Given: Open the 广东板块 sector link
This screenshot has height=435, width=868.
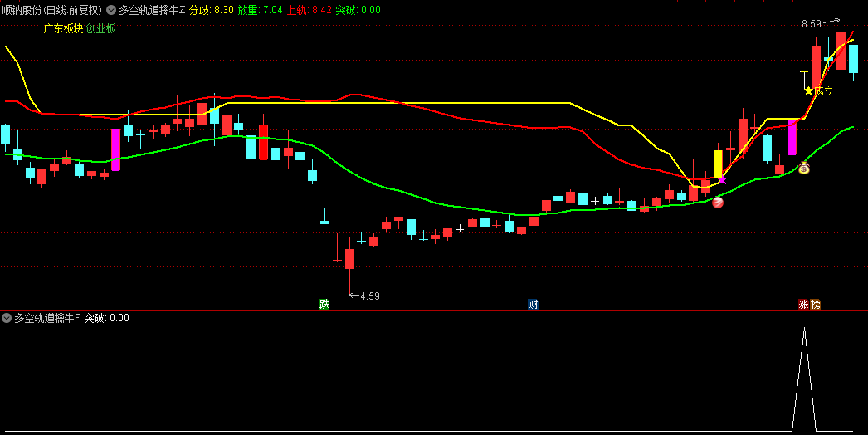Looking at the screenshot, I should (63, 29).
